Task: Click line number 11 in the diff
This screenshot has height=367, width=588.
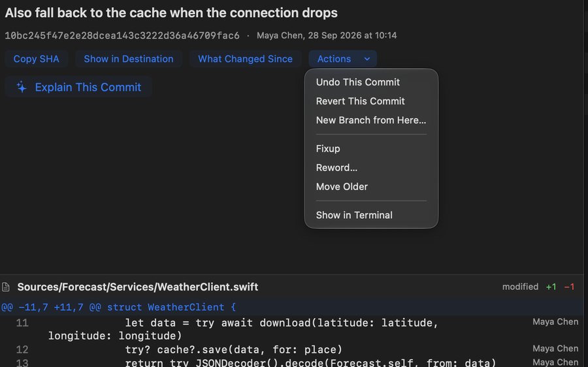Action: 22,323
